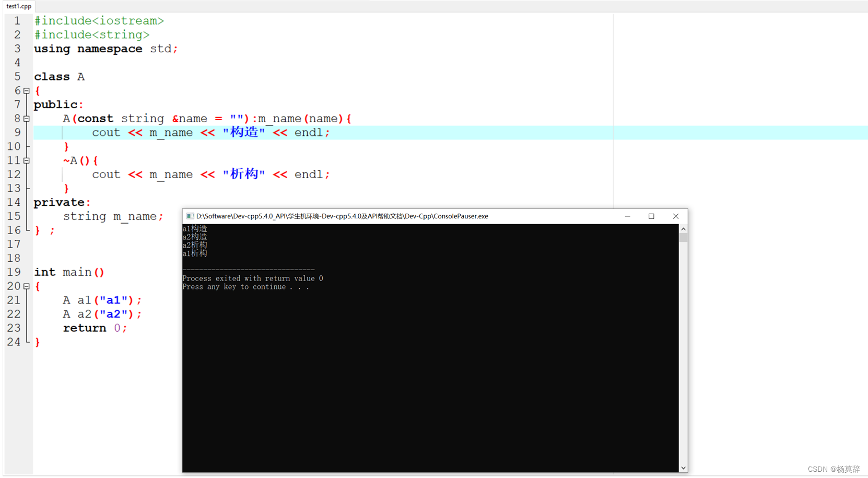Minimize the ConsolePauser console window
868x478 pixels.
(x=628, y=216)
